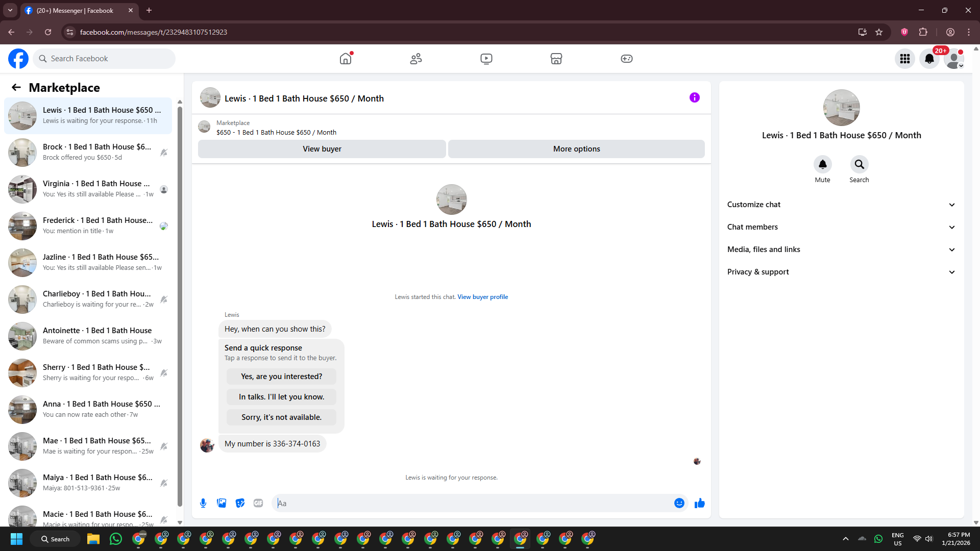Open the notifications bell
Viewport: 980px width, 551px height.
pos(929,59)
